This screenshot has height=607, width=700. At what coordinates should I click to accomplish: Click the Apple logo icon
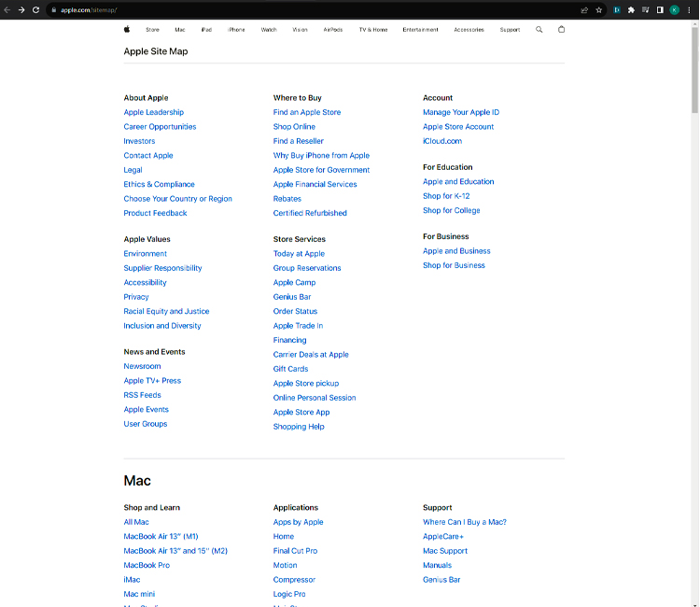[127, 30]
